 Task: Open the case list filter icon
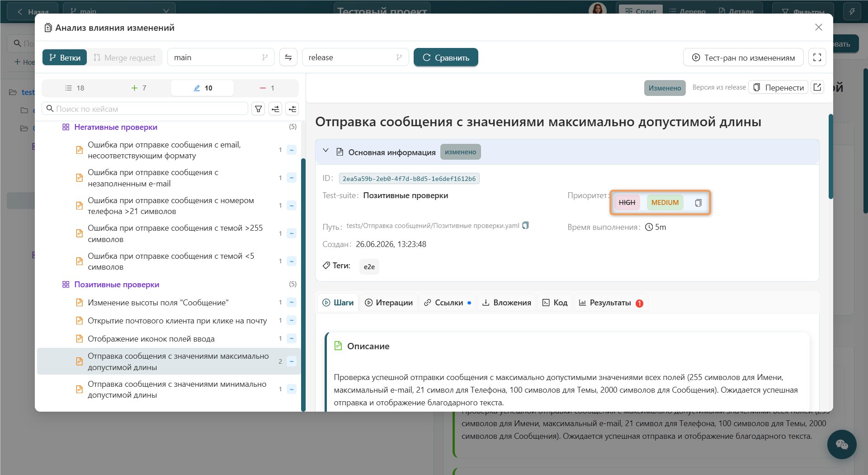258,109
